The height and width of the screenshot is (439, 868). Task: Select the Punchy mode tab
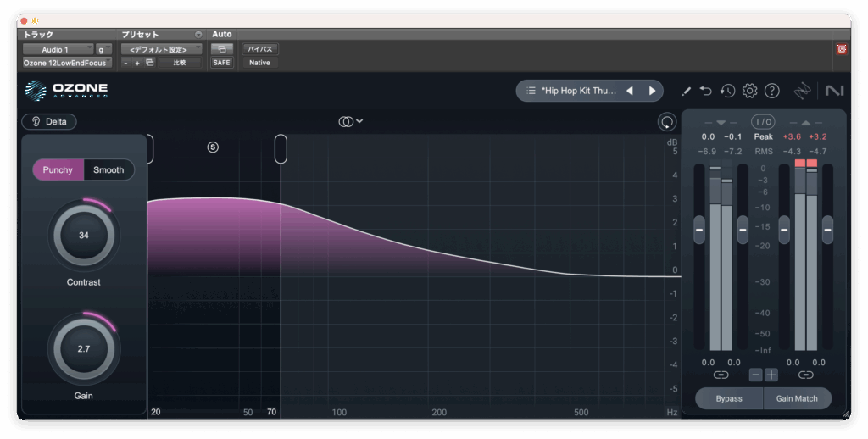click(58, 170)
